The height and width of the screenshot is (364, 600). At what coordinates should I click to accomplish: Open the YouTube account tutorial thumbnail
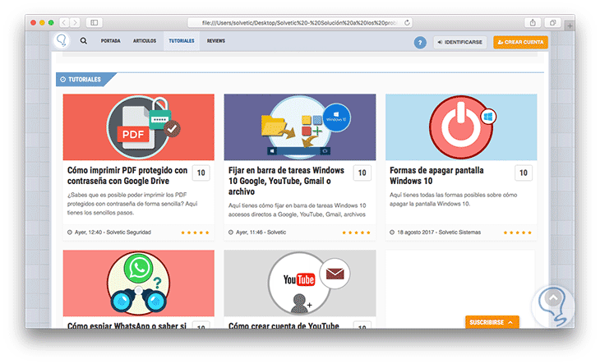coord(300,283)
